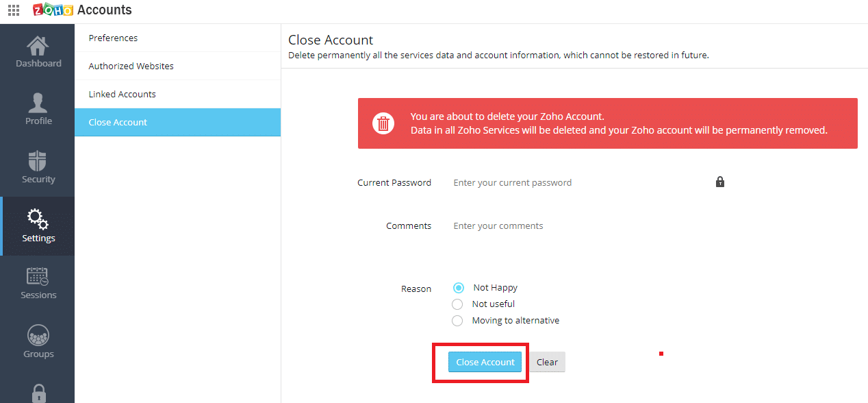
Task: Click the padlock icon at sidebar bottom
Action: click(x=38, y=393)
